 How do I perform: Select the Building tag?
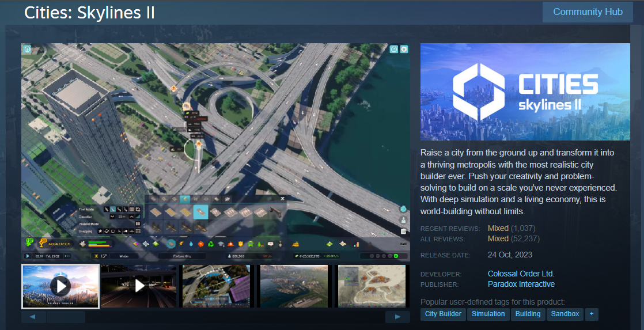528,314
